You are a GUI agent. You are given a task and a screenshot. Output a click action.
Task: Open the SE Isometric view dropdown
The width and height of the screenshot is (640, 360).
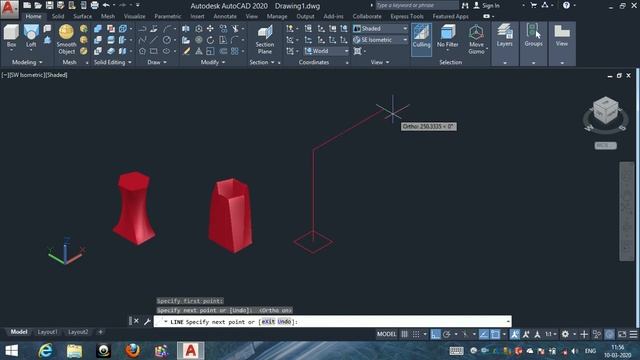tap(380, 40)
